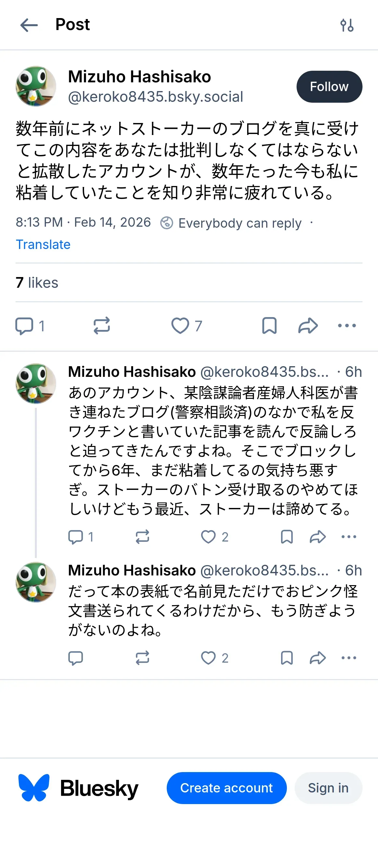Image resolution: width=378 pixels, height=868 pixels.
Task: Bookmark the main post
Action: (269, 326)
